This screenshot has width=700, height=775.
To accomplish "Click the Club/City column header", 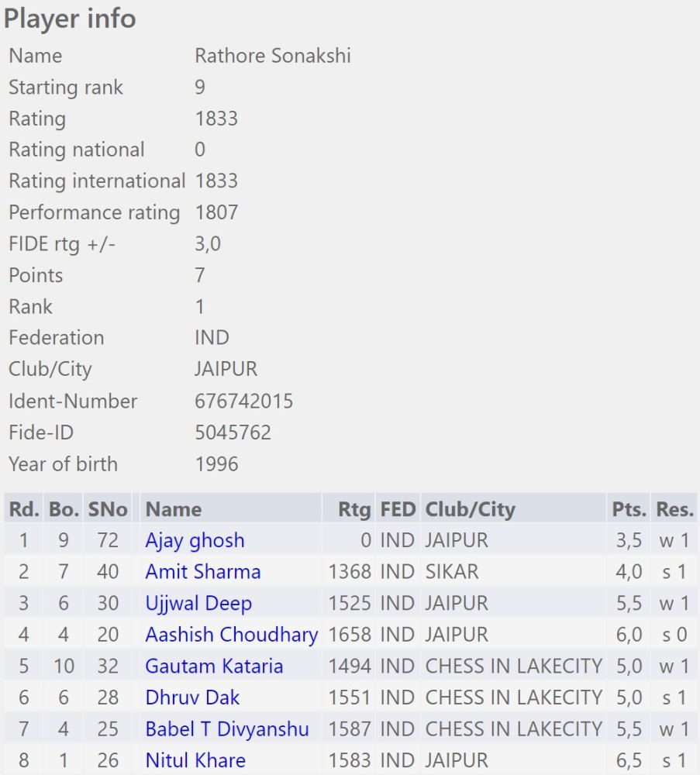I will pyautogui.click(x=470, y=509).
